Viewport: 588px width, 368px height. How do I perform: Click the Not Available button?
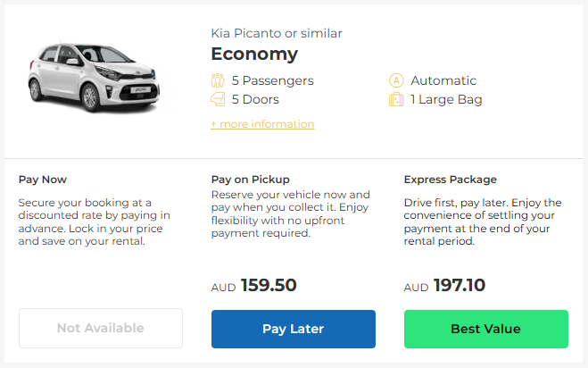click(x=101, y=328)
